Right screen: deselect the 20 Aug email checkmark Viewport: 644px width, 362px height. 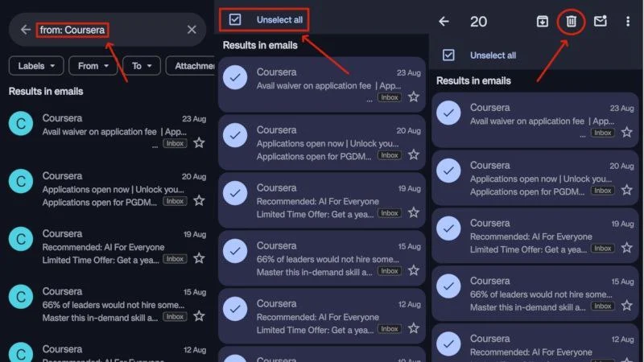click(x=449, y=171)
